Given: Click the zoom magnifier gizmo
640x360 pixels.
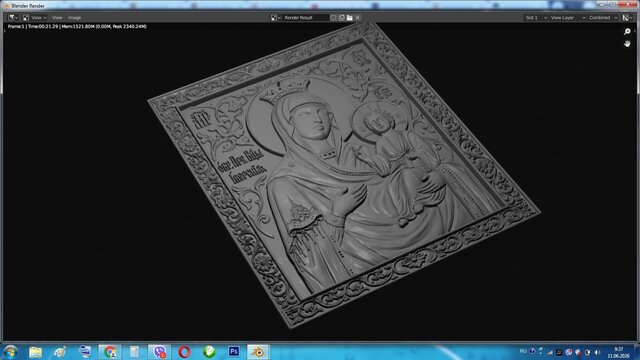Looking at the screenshot, I should (627, 31).
